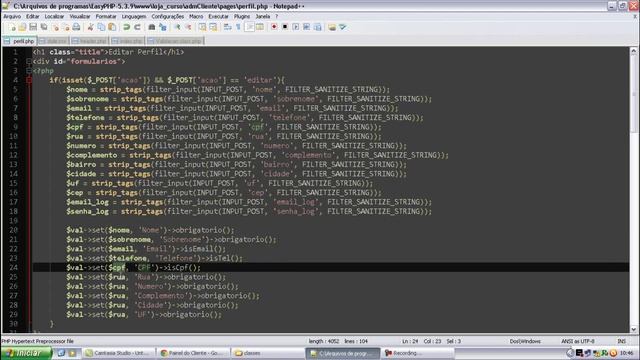Click the Replace toolbar icon
640x360 pixels.
[162, 27]
